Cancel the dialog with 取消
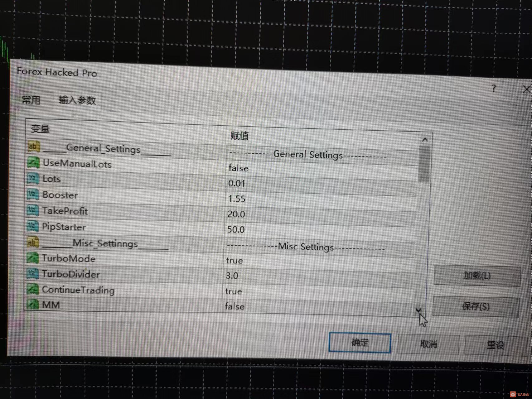 tap(428, 344)
